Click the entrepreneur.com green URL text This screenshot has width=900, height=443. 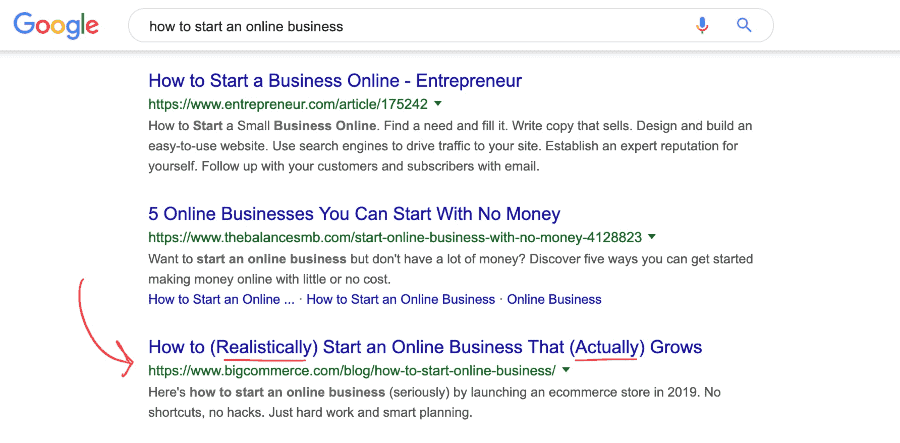(288, 104)
